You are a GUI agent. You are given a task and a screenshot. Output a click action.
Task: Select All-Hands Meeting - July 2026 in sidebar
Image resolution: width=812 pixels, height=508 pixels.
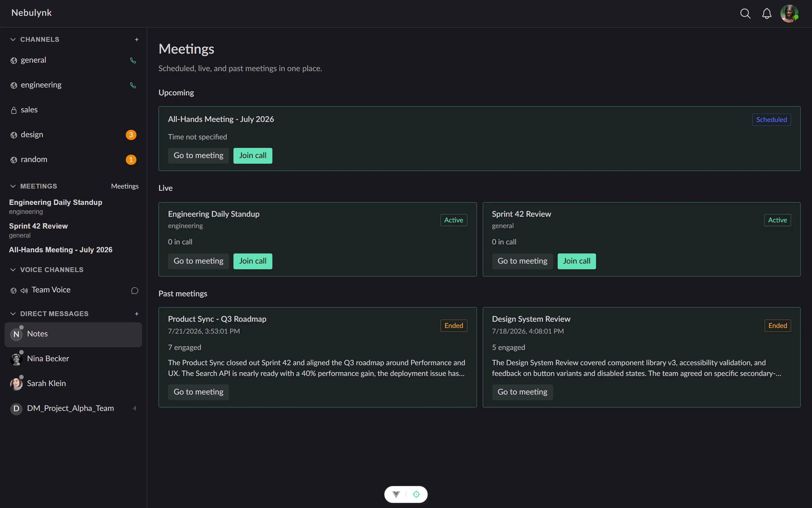coord(61,250)
